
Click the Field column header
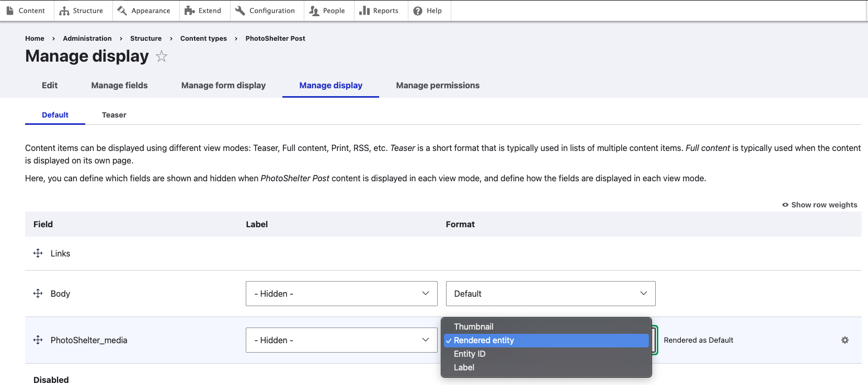pyautogui.click(x=43, y=224)
